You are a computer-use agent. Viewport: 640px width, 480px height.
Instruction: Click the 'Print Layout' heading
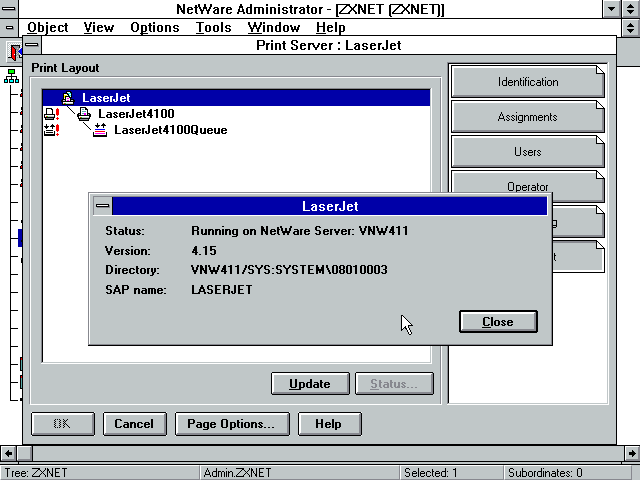65,68
